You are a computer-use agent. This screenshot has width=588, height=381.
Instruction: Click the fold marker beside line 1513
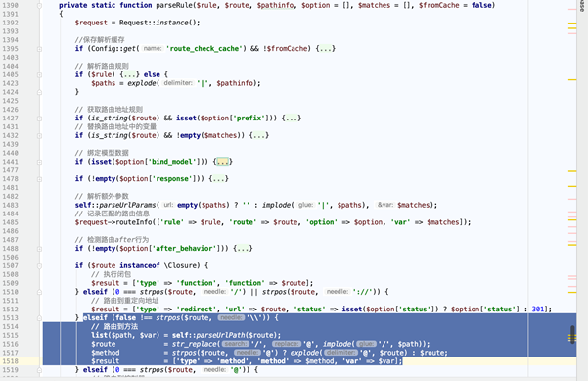(x=39, y=318)
